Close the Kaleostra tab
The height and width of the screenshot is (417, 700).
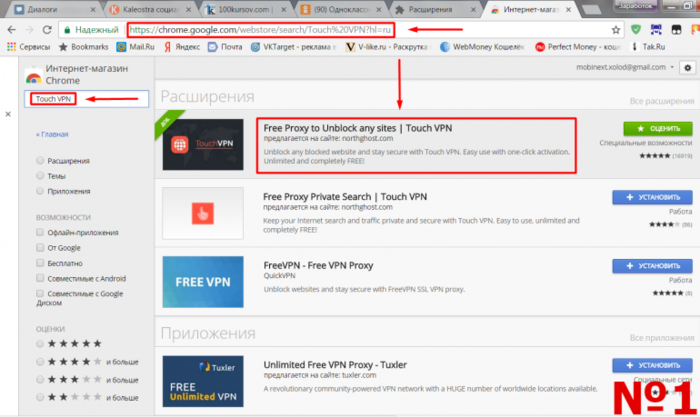[x=188, y=9]
